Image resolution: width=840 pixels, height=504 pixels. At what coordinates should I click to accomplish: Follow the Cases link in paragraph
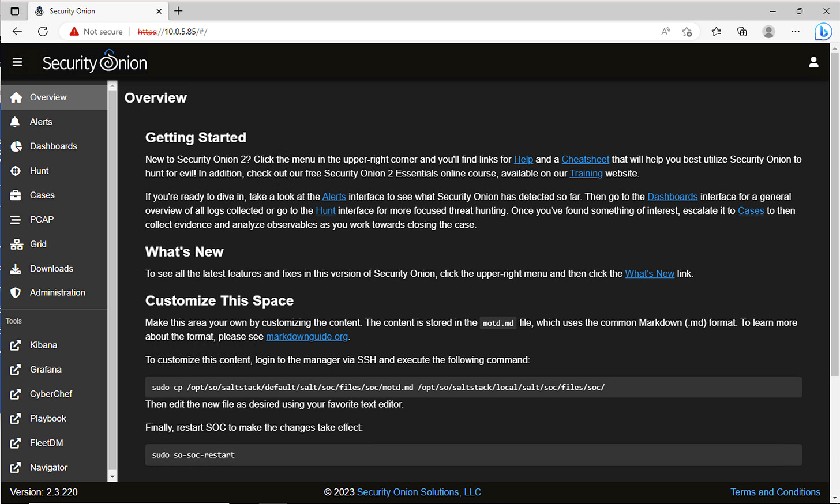(751, 211)
